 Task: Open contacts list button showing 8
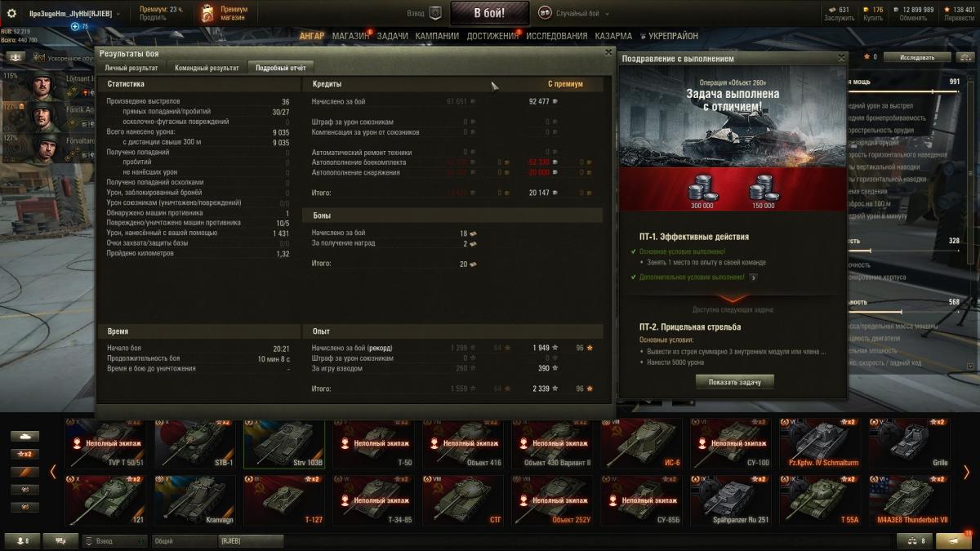click(x=22, y=540)
